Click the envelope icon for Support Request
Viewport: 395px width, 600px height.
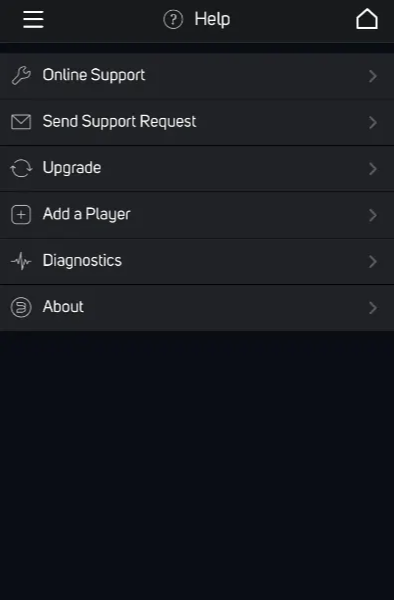tap(21, 122)
